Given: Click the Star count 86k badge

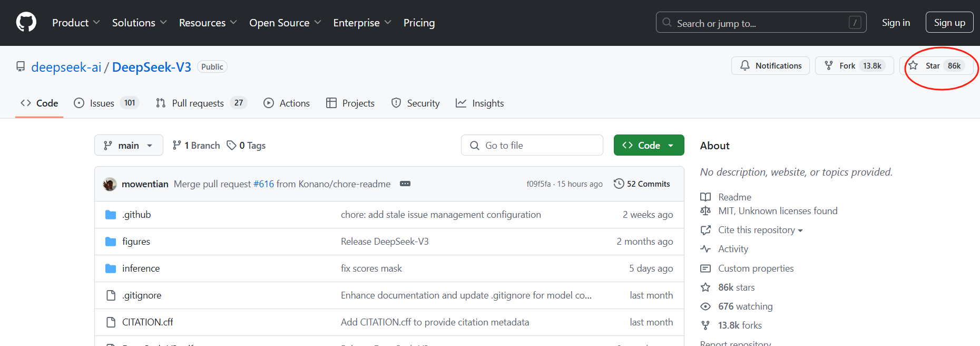Looking at the screenshot, I should [x=954, y=65].
